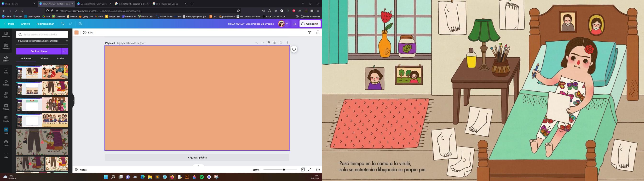The image size is (644, 181).
Task: Switch to the Imágenes tab
Action: pyautogui.click(x=26, y=58)
